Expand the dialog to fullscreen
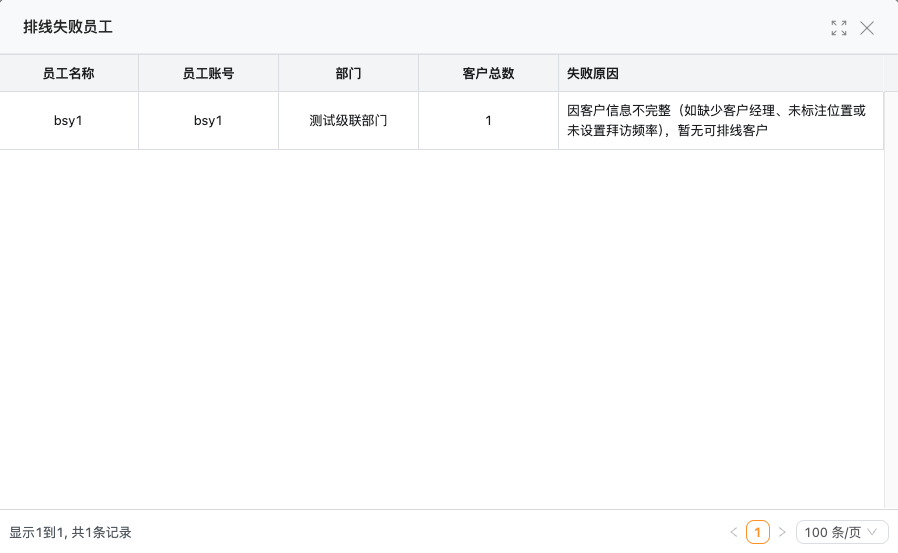This screenshot has height=553, width=898. [x=839, y=28]
